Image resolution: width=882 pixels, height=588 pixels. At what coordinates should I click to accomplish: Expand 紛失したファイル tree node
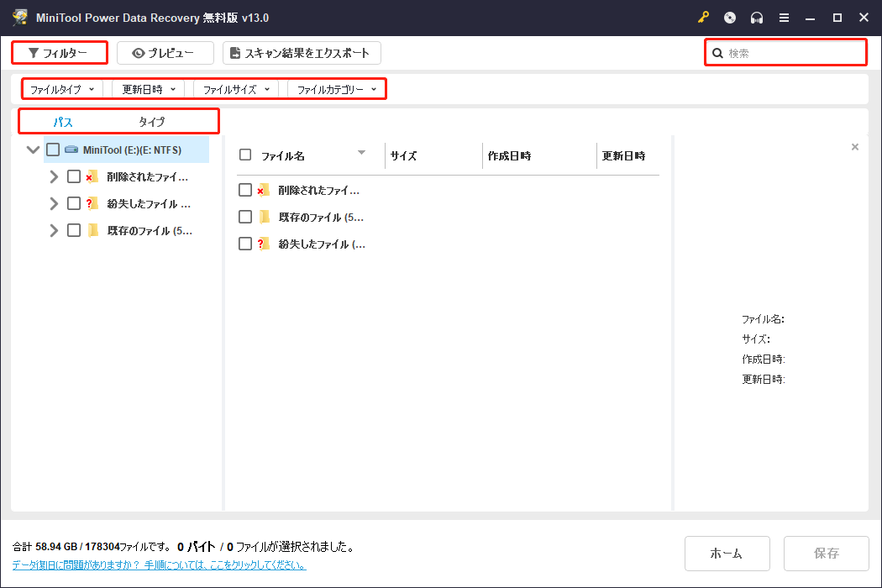54,203
